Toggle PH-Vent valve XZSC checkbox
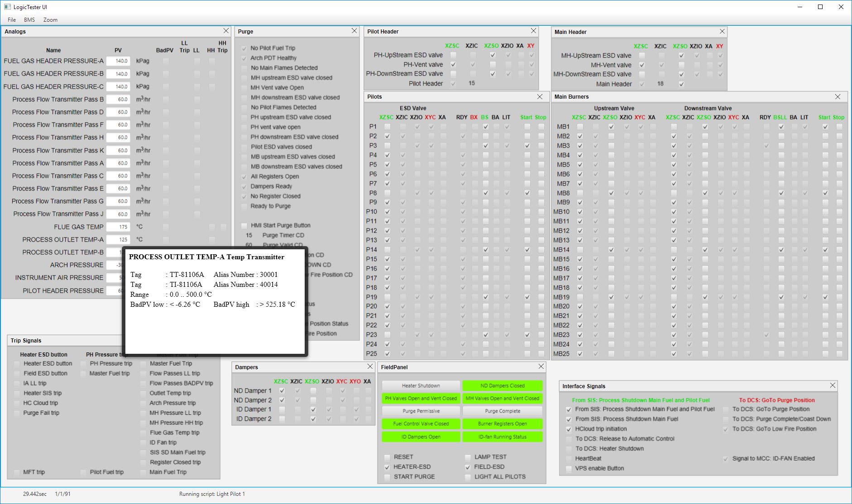 click(453, 65)
